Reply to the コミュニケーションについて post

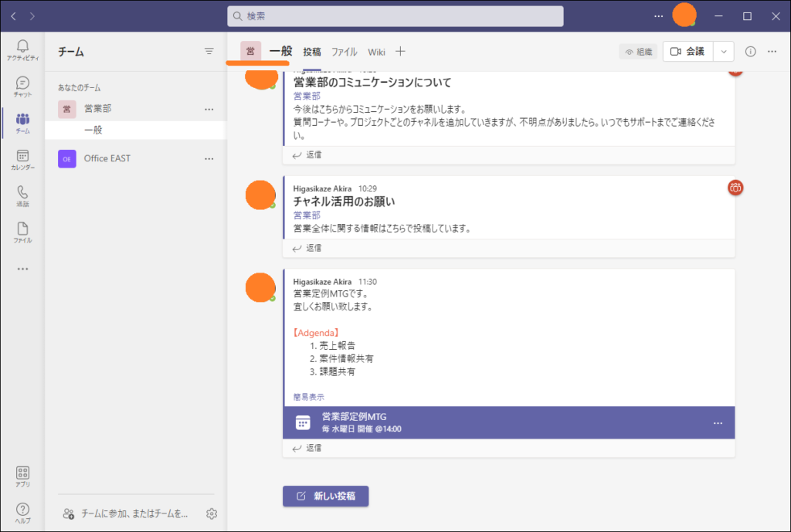(307, 155)
